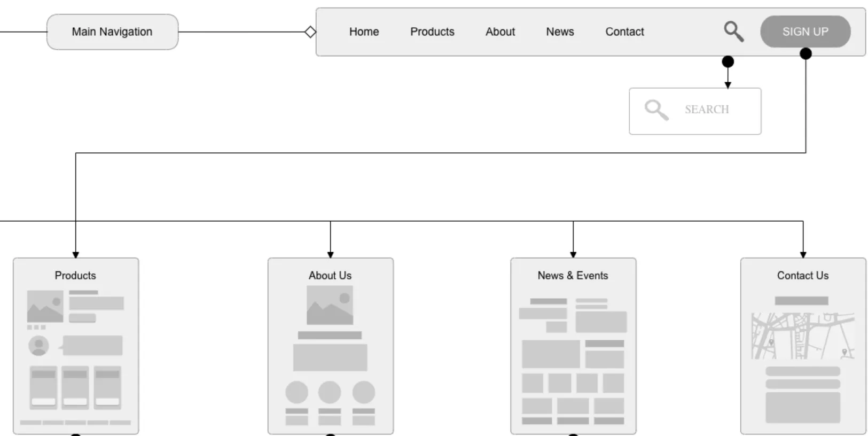868x436 pixels.
Task: Open the Home menu item
Action: (x=364, y=32)
